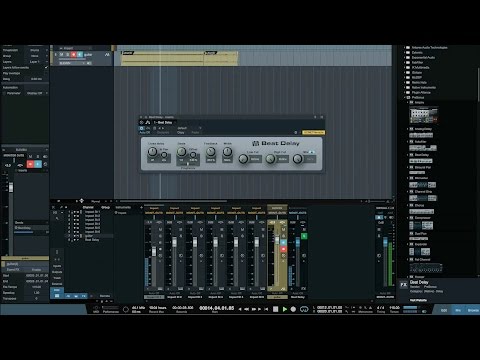Expand Plugin Alliance folder in browser
Viewport: 480px width, 360px height.
(x=405, y=92)
